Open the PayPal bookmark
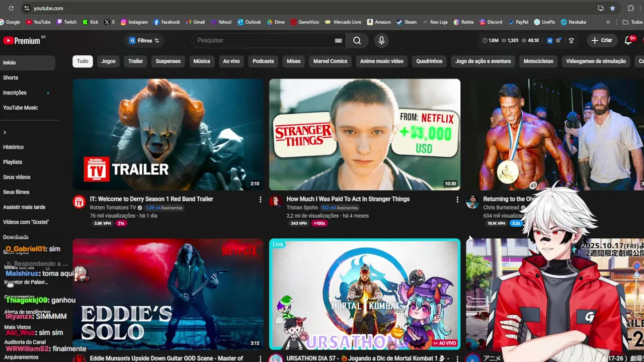The width and height of the screenshot is (644, 362). tap(518, 22)
